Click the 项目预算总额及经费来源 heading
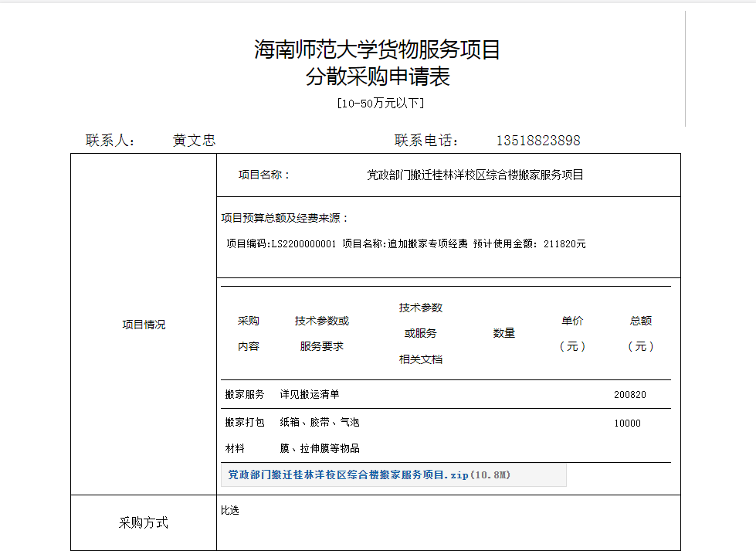Screen dimensions: 756x551 285,218
